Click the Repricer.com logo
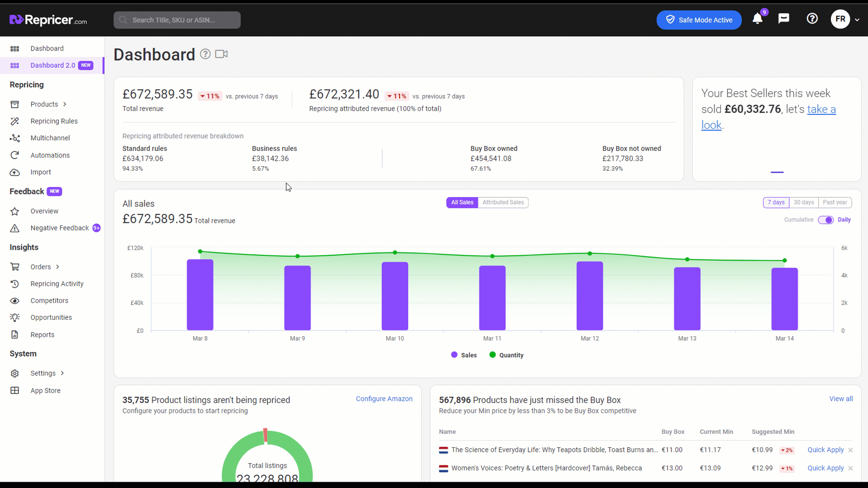Image resolution: width=868 pixels, height=488 pixels. [x=48, y=20]
